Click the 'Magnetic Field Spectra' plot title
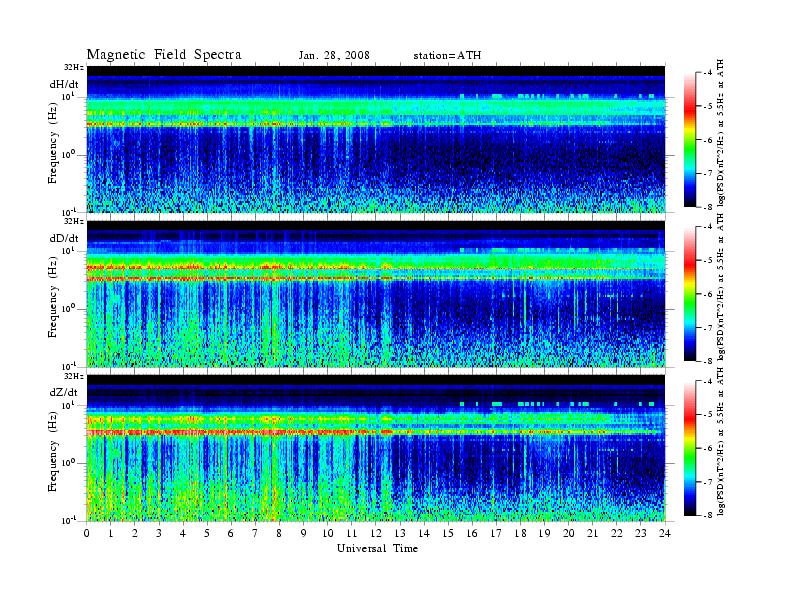 tap(164, 55)
